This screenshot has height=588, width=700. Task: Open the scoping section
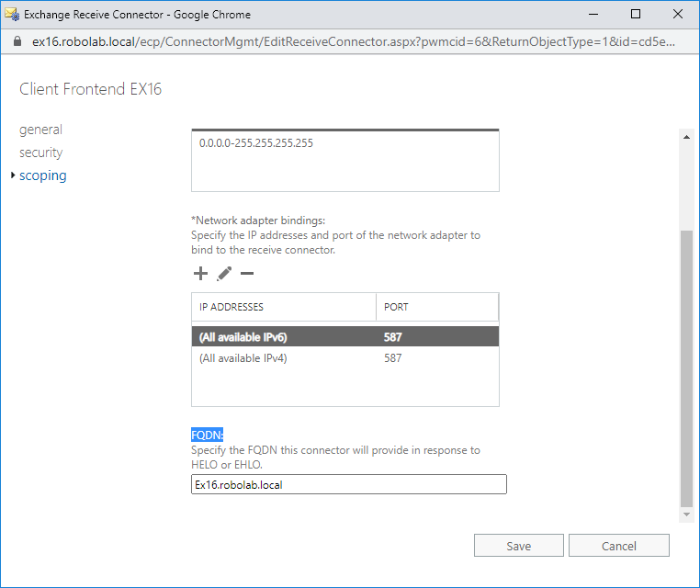[43, 175]
